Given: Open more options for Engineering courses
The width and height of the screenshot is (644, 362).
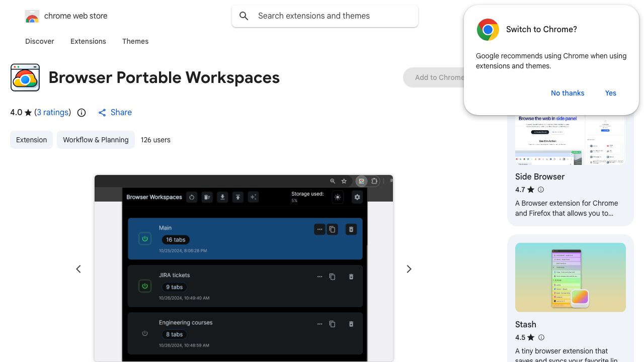Looking at the screenshot, I should pyautogui.click(x=319, y=324).
